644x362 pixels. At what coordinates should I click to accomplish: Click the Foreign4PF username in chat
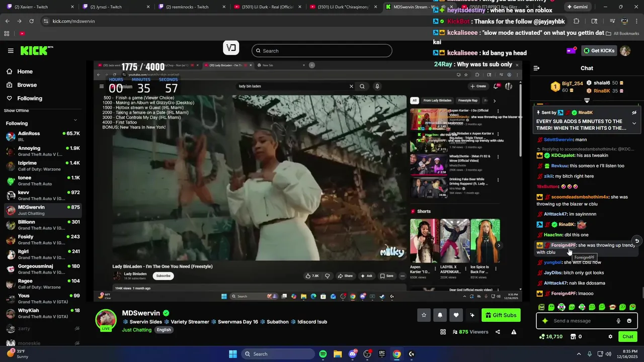pyautogui.click(x=563, y=245)
